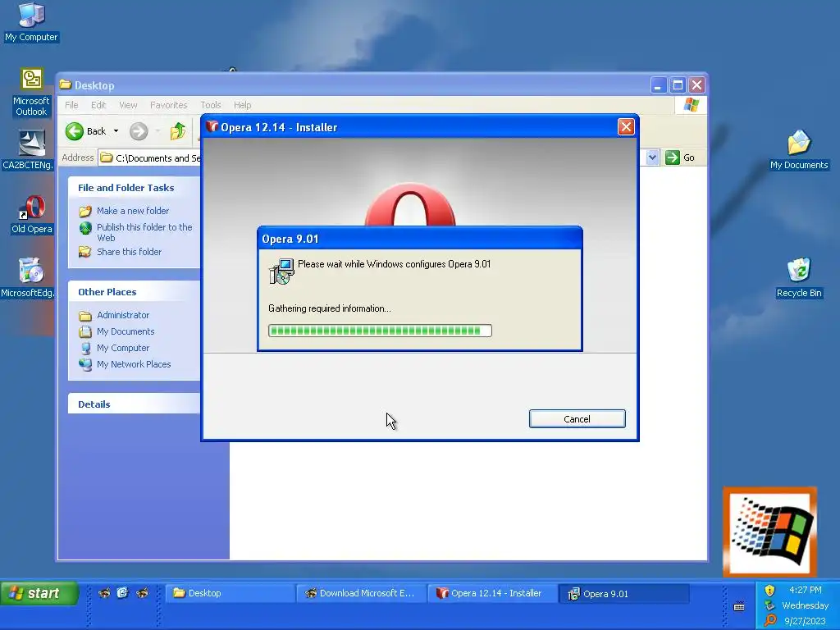
Task: Click the installer icon in Opera 9.01 dialog
Action: click(x=281, y=271)
